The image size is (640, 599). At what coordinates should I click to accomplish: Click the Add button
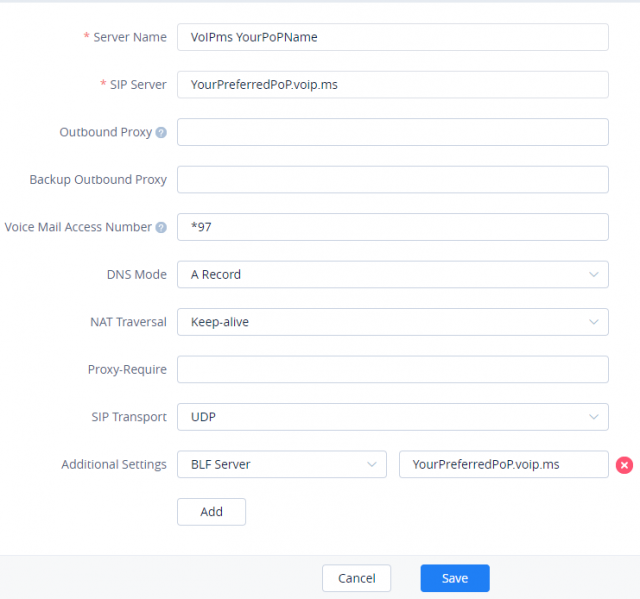point(211,512)
